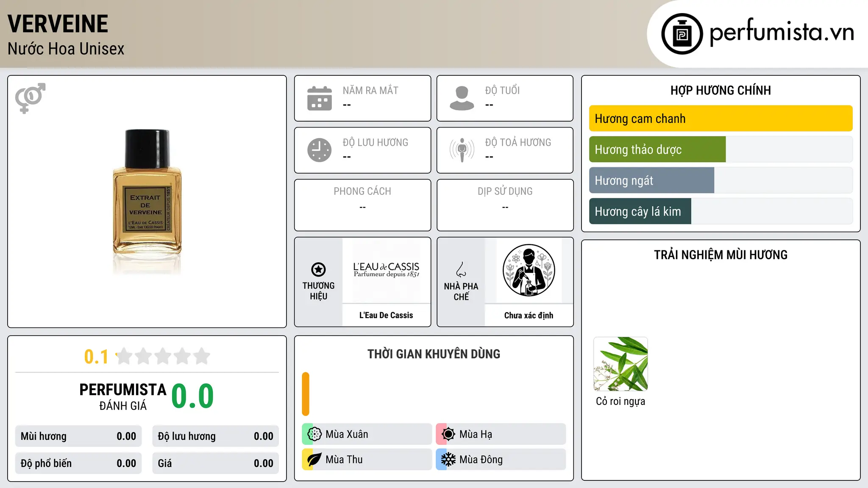Click the nose icon above Nhà pha chế
This screenshot has height=488, width=868.
coord(461,269)
